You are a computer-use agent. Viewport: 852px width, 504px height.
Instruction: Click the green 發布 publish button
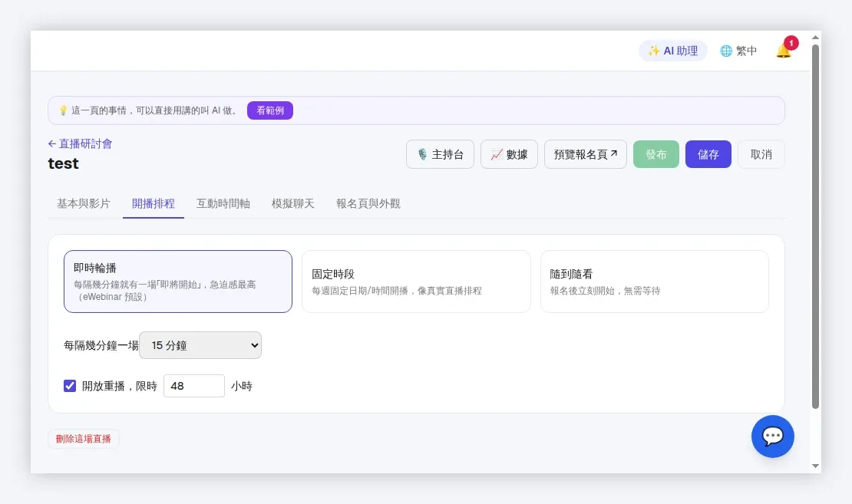tap(656, 154)
